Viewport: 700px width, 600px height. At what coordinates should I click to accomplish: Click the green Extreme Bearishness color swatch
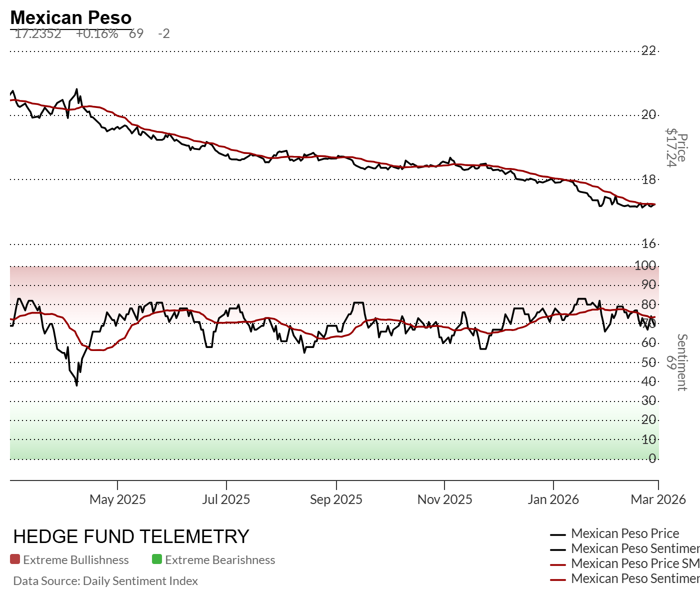pos(157,559)
